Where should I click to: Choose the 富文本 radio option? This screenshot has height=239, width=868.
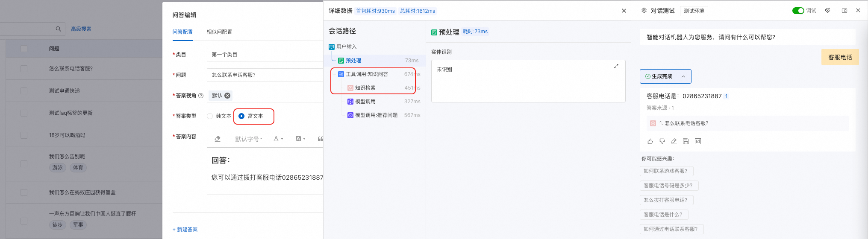click(x=241, y=116)
